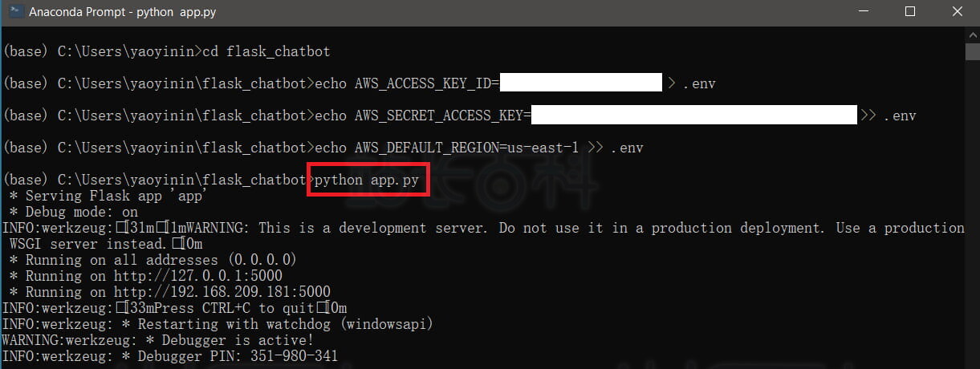
Task: Click the line "* Serving Flask app 'app'"
Action: [108, 196]
